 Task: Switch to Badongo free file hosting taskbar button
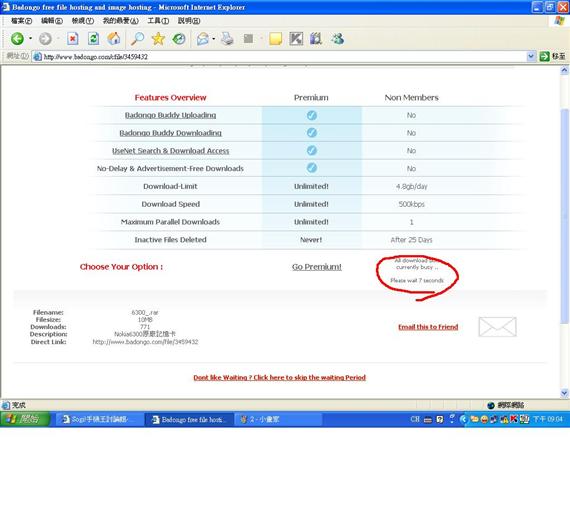(188, 419)
